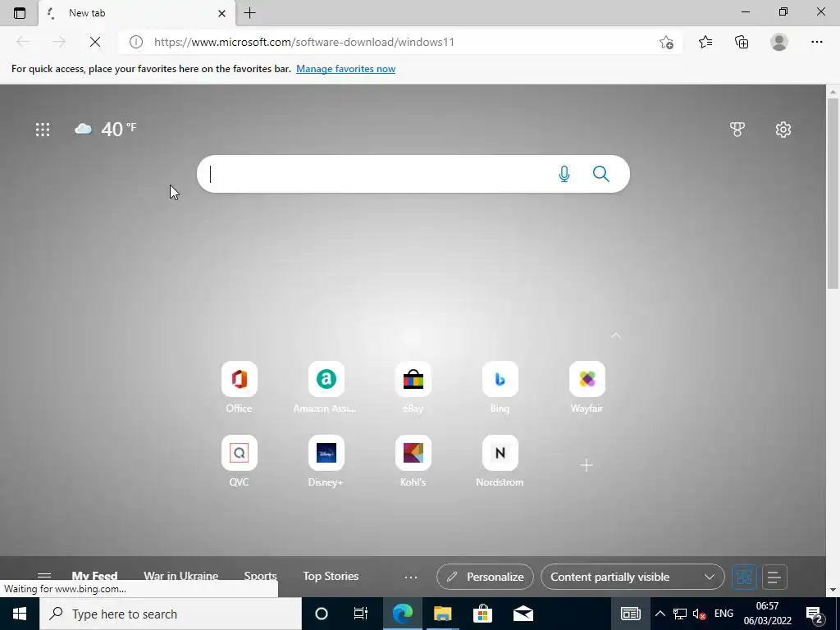Image resolution: width=840 pixels, height=630 pixels.
Task: View site information icon in address bar
Action: [136, 42]
